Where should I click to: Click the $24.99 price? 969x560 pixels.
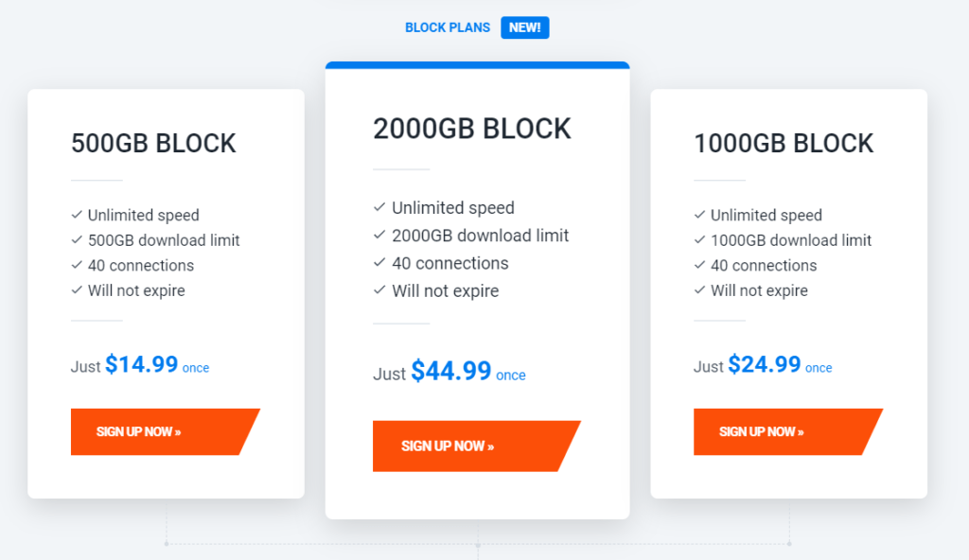[765, 364]
